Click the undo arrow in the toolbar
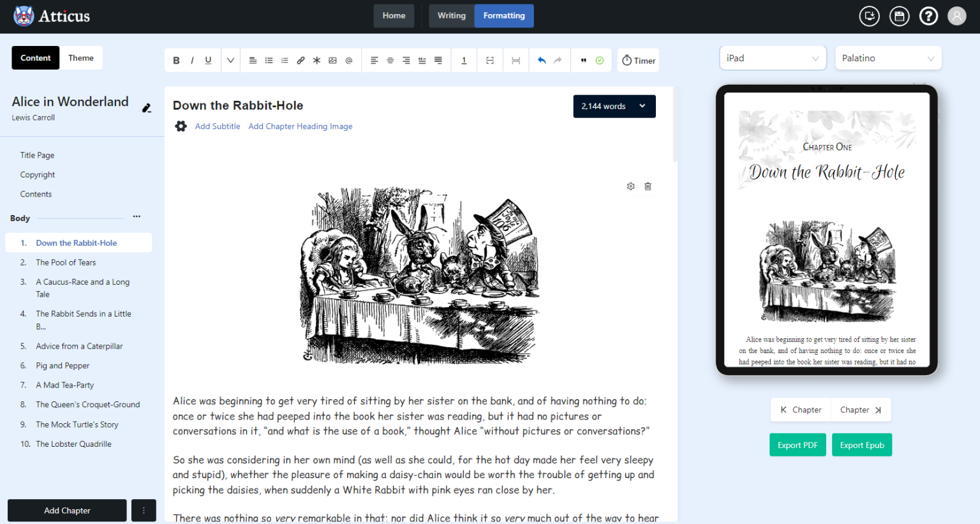Image resolution: width=980 pixels, height=524 pixels. 542,61
